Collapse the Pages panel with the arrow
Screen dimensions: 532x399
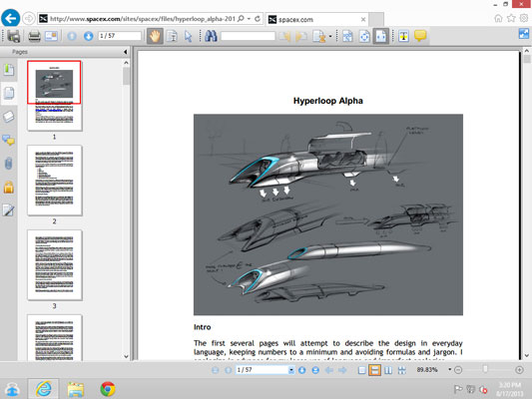tap(125, 52)
